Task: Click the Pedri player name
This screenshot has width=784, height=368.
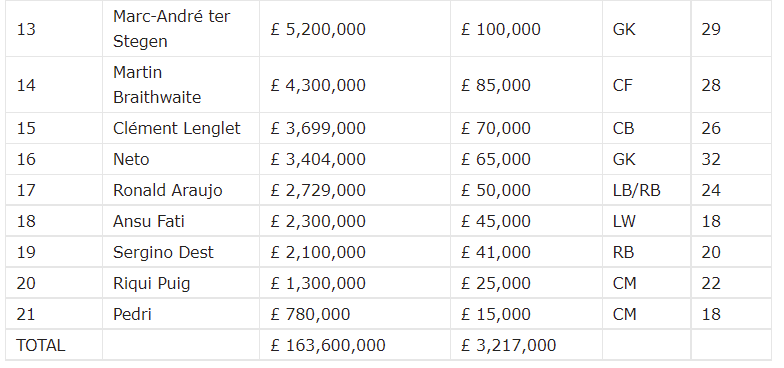Action: click(x=132, y=314)
